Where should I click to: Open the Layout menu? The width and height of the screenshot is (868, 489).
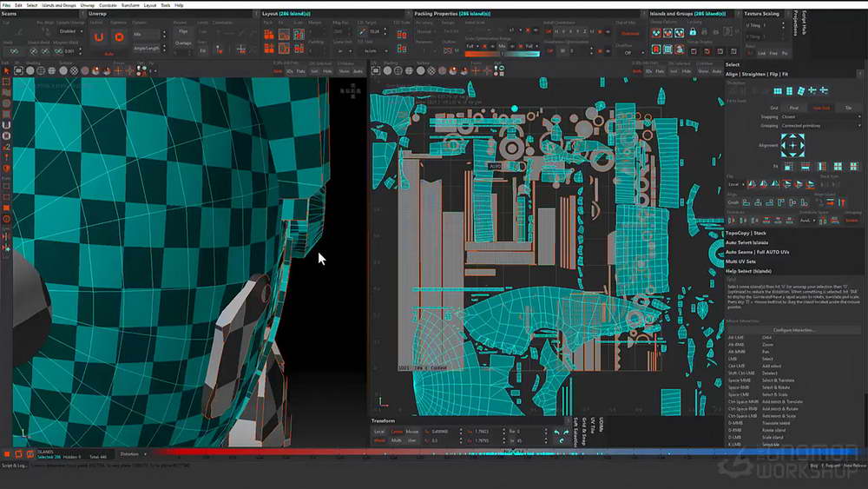click(150, 5)
